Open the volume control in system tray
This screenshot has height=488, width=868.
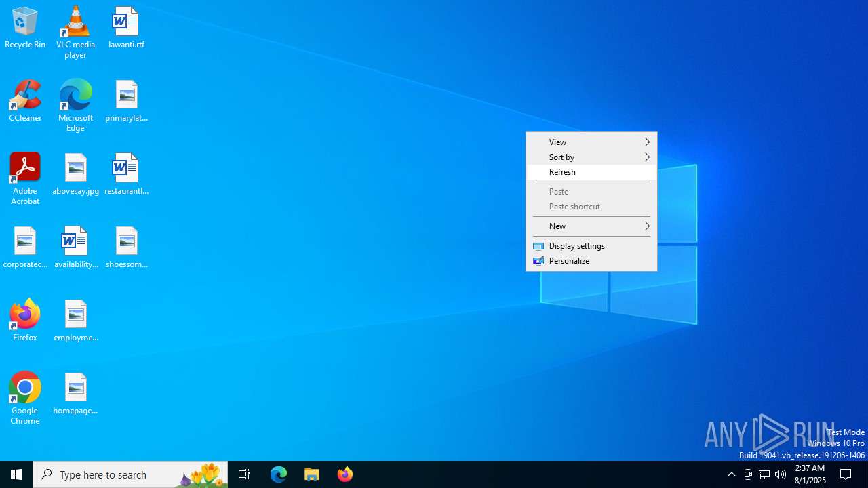[x=781, y=474]
